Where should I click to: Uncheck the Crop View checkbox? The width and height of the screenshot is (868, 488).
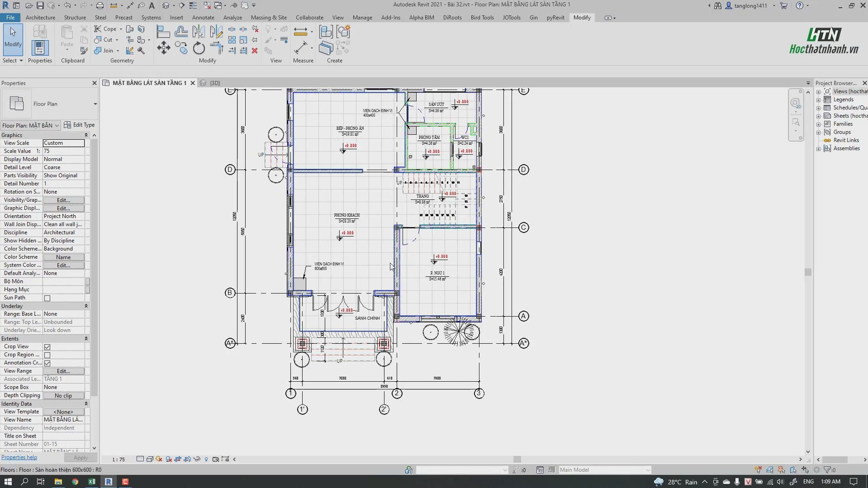(47, 347)
